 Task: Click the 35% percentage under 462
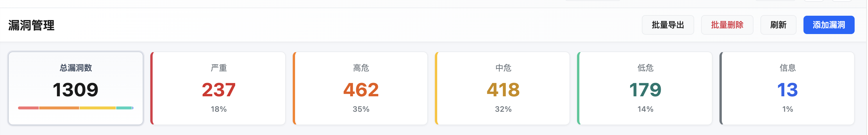point(361,109)
